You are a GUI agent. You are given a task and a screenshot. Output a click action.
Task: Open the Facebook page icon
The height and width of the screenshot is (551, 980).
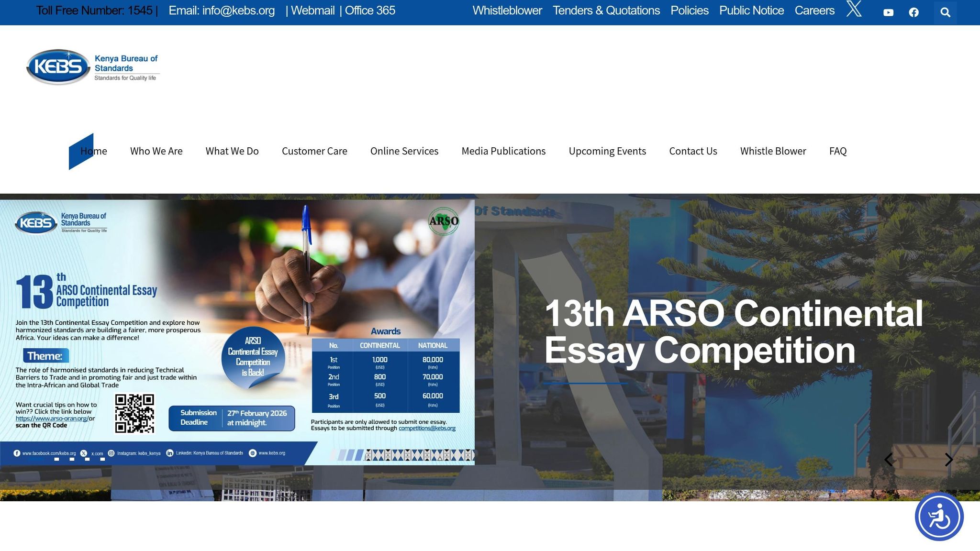pyautogui.click(x=914, y=12)
